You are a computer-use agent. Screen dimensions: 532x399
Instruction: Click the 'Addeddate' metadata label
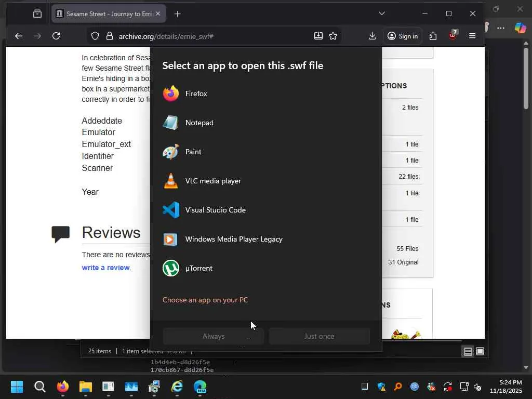[102, 121]
